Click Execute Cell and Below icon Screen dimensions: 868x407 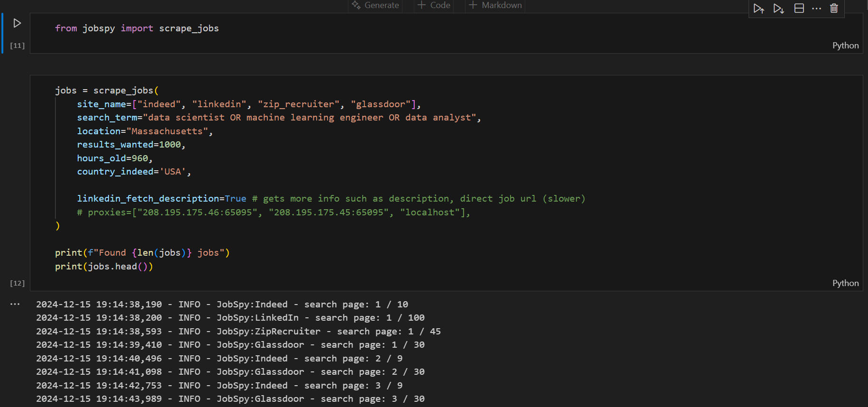[778, 9]
